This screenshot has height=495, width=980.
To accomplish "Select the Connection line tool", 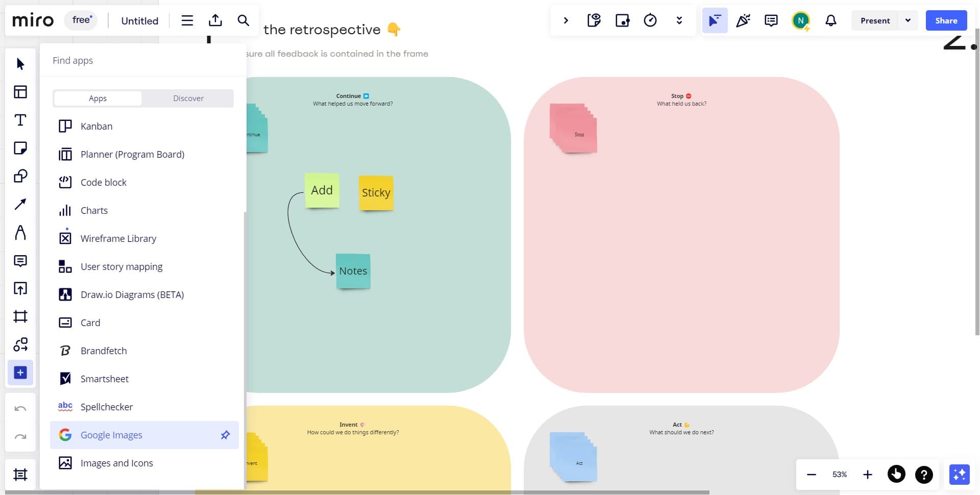I will coord(20,204).
